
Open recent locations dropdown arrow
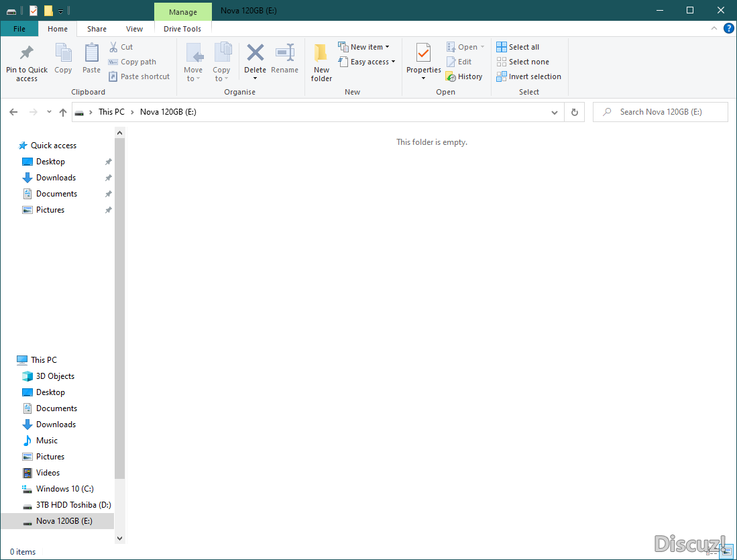(49, 112)
